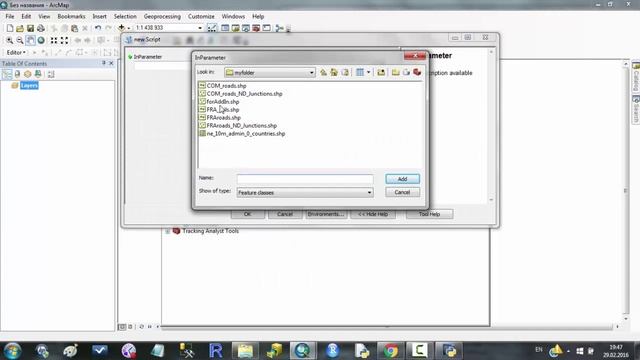This screenshot has width=640, height=360.
Task: Open the Windows menu
Action: click(x=233, y=16)
